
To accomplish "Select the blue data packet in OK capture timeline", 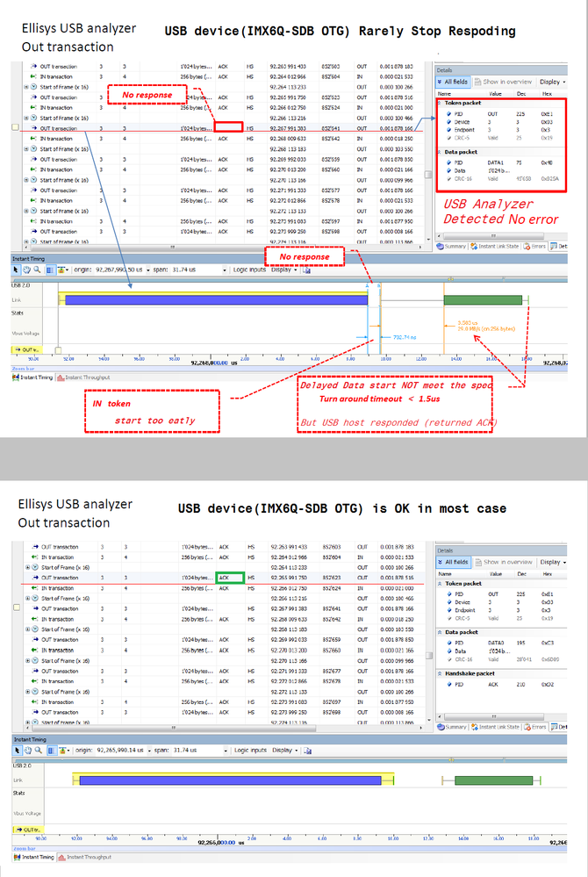I will 230,780.
